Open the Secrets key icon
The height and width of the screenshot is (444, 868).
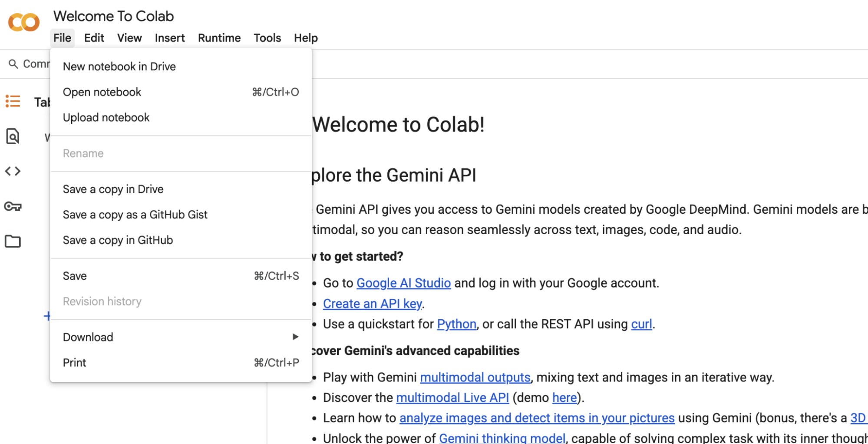tap(13, 206)
